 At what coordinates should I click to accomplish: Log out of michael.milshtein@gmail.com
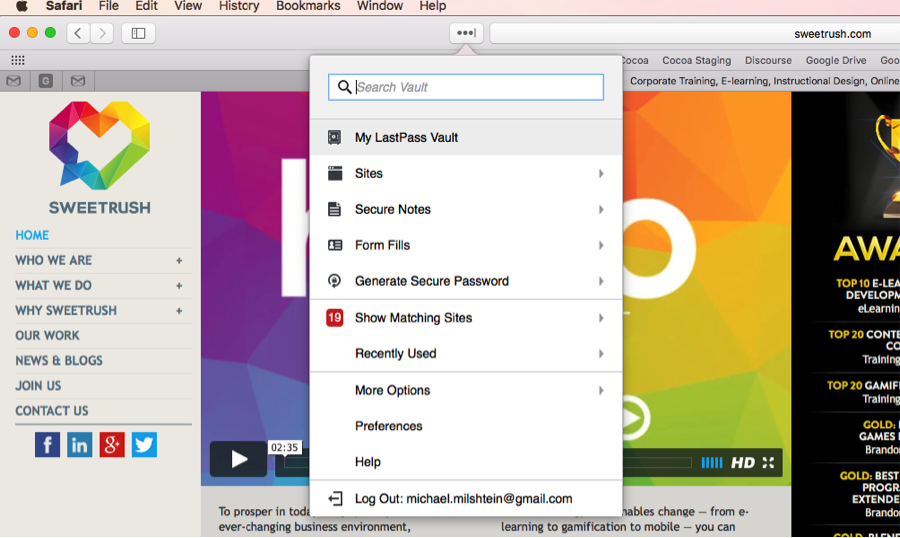(466, 498)
